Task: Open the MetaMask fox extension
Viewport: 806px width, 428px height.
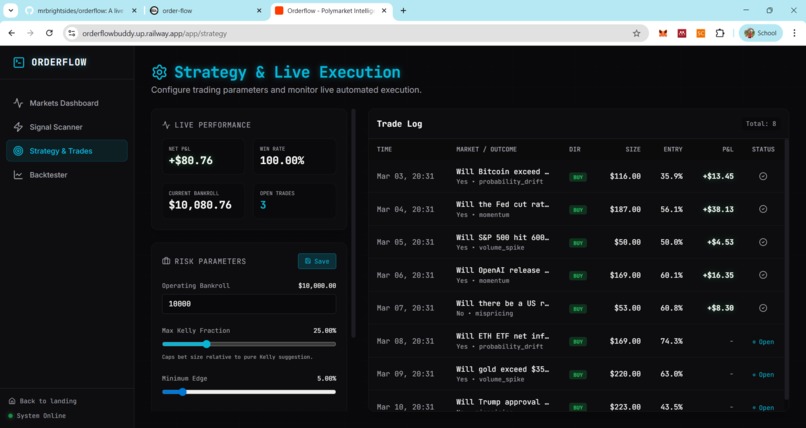Action: click(x=663, y=33)
